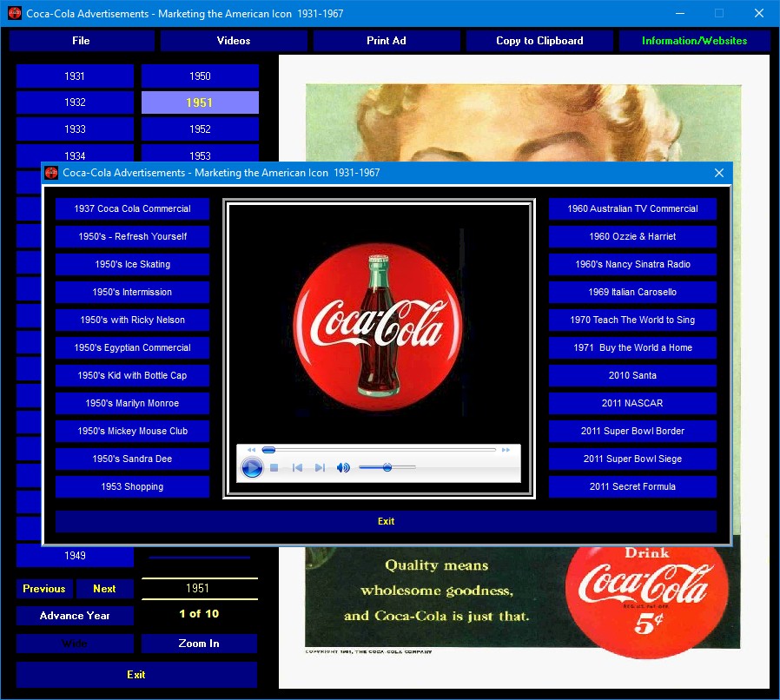Play the 1950's Marilyn Monroe video
780x700 pixels.
tap(132, 404)
